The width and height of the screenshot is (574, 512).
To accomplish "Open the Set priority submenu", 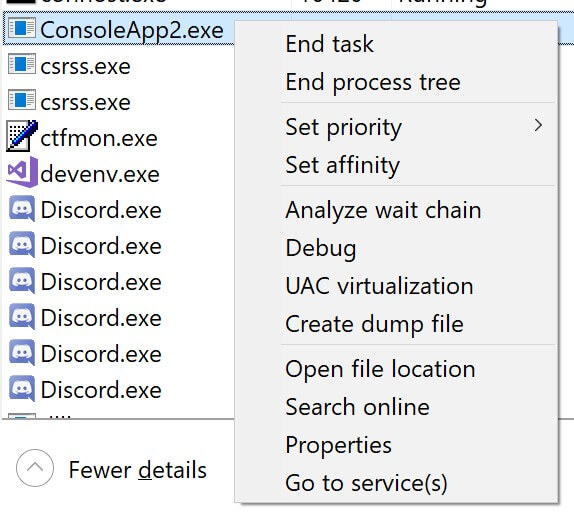I will coord(396,127).
